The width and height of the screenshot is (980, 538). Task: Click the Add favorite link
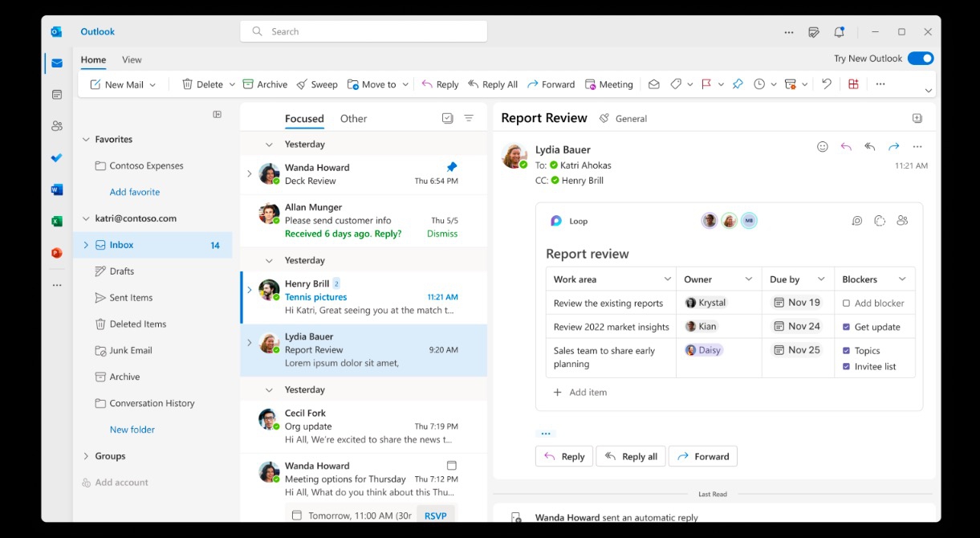click(135, 192)
